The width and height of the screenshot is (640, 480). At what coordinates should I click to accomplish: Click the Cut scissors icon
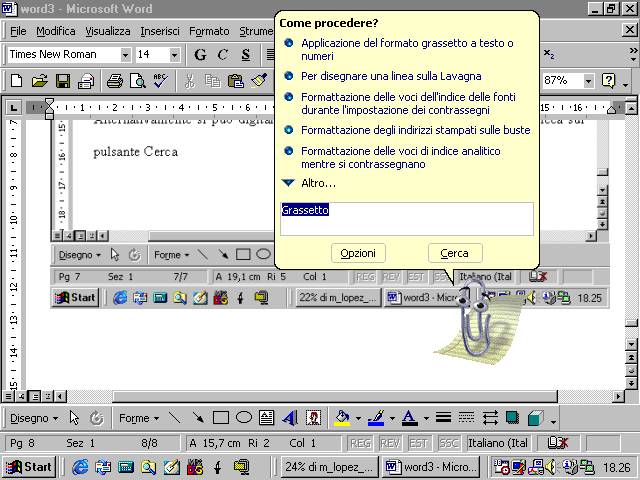click(x=189, y=80)
